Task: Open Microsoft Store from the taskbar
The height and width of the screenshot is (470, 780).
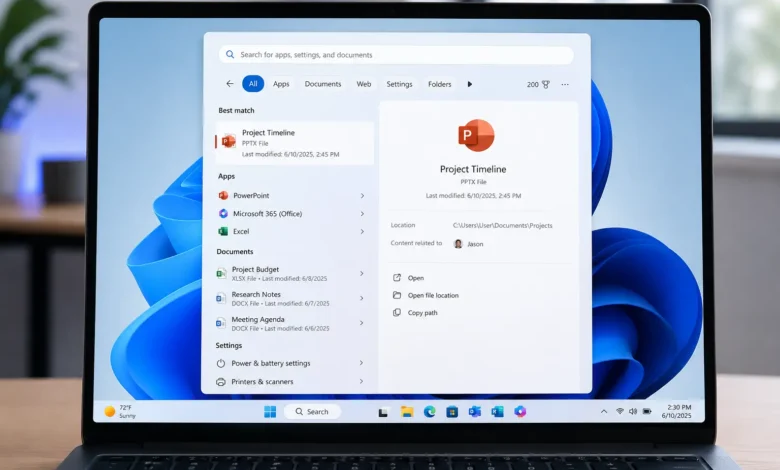Action: tap(452, 412)
